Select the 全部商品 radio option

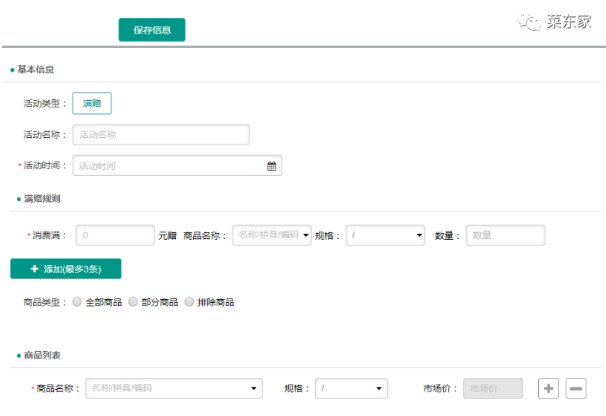tap(77, 301)
